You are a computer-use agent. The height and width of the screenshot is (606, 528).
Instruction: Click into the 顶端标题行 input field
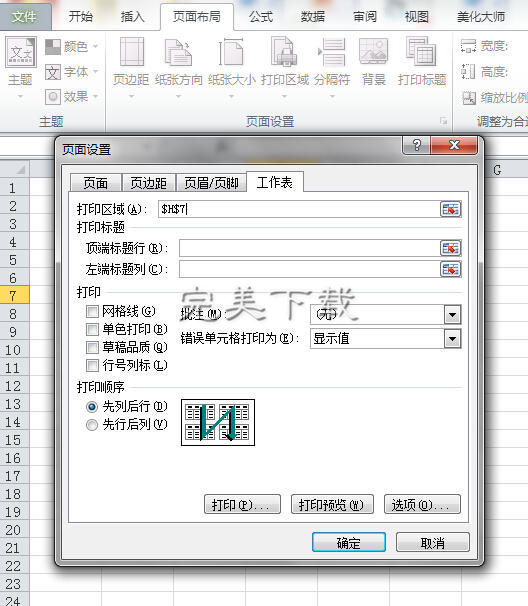(x=309, y=248)
